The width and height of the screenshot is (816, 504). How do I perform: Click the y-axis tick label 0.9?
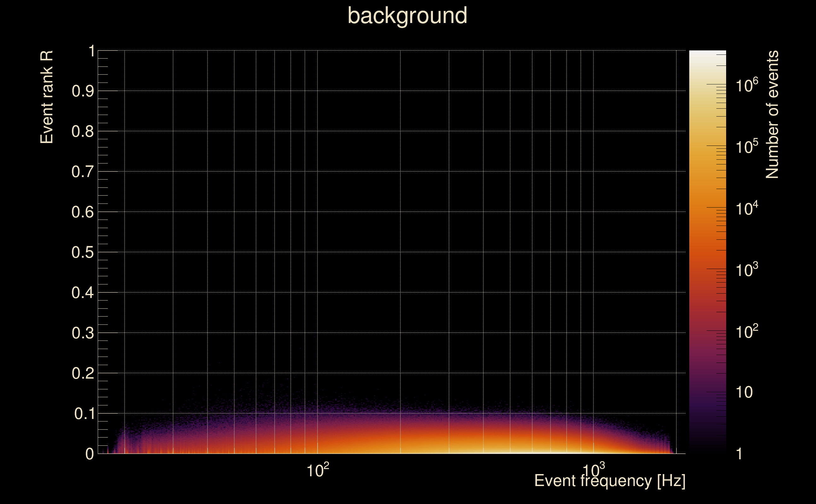[83, 91]
